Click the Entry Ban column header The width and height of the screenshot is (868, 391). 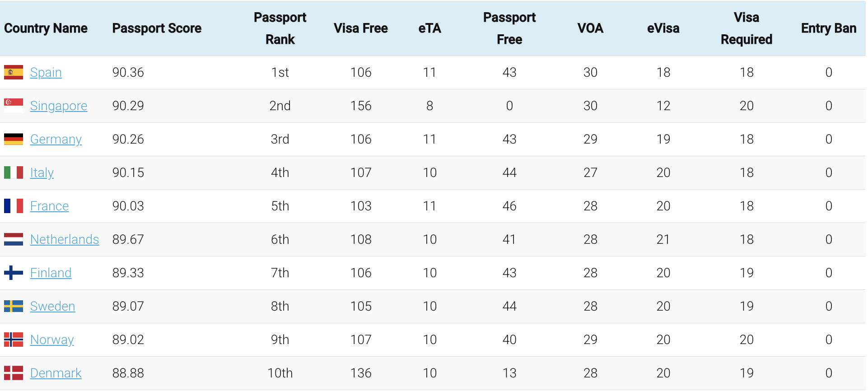click(x=828, y=28)
